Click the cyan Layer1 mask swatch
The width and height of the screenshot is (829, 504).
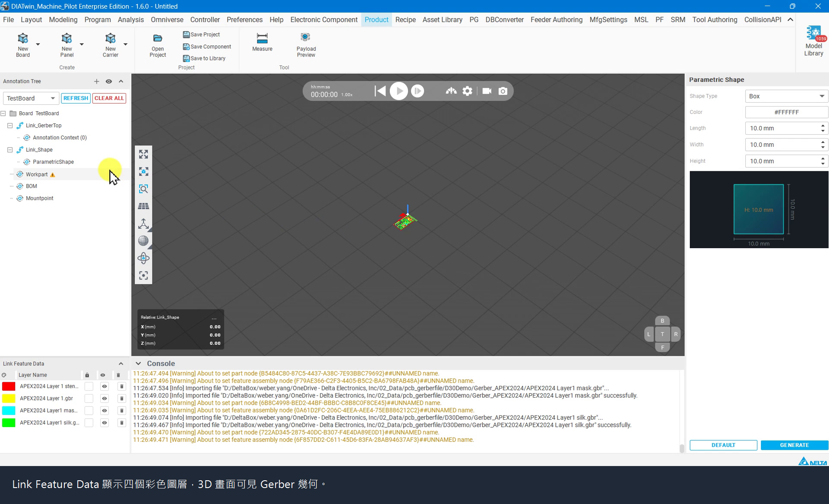click(9, 410)
